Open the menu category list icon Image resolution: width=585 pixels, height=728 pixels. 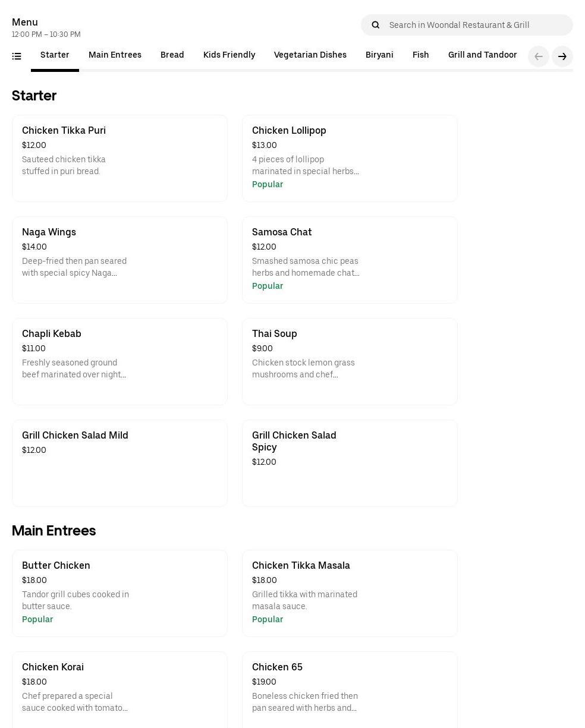[x=17, y=56]
